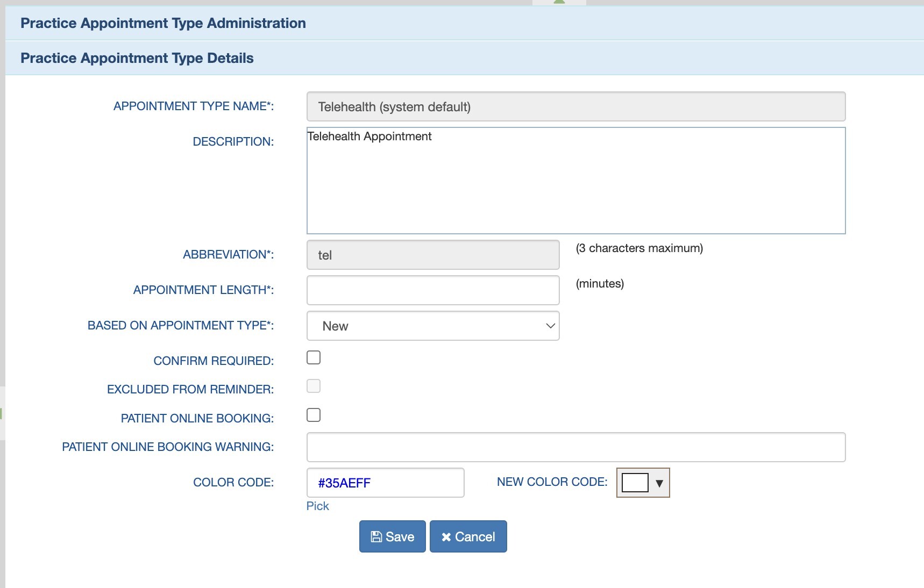Screen dimensions: 924x588
Task: Check the Patient Online Booking checkbox
Action: [x=314, y=415]
